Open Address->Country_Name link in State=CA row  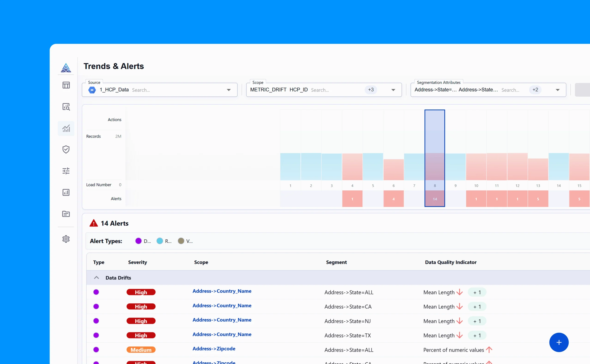coord(222,305)
